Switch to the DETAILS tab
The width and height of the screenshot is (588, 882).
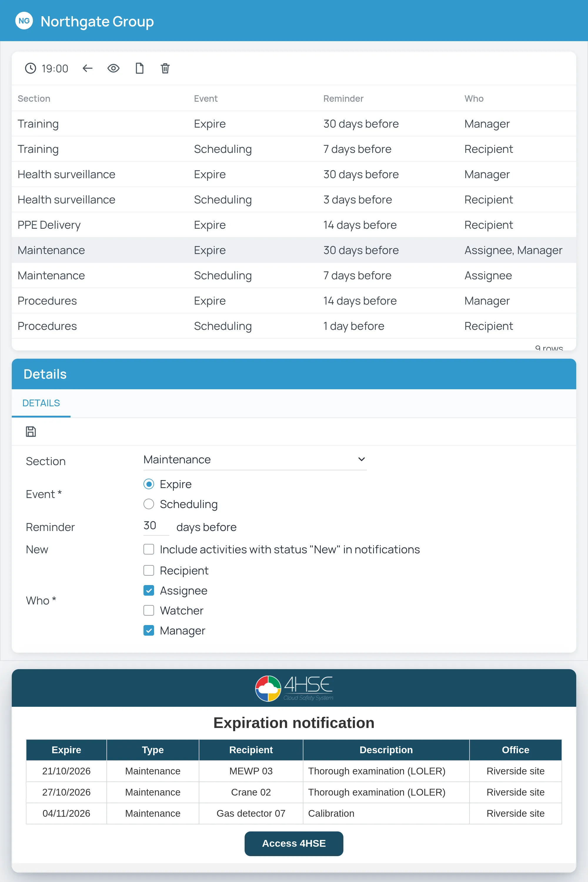coord(41,403)
